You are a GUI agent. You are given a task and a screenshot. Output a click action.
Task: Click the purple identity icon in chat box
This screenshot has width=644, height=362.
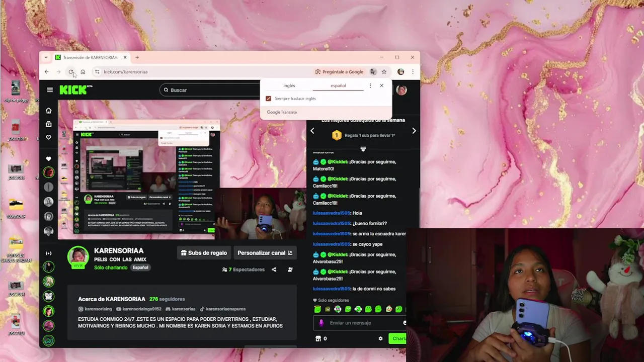coord(321,323)
